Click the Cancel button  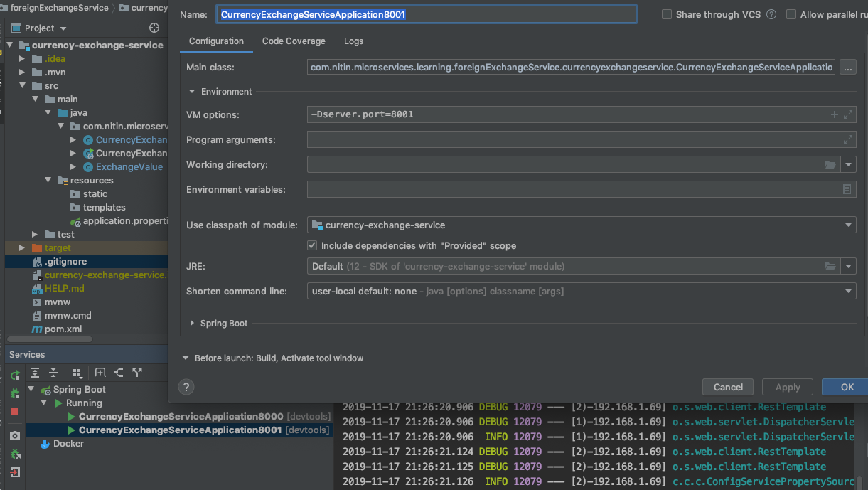[x=728, y=387]
